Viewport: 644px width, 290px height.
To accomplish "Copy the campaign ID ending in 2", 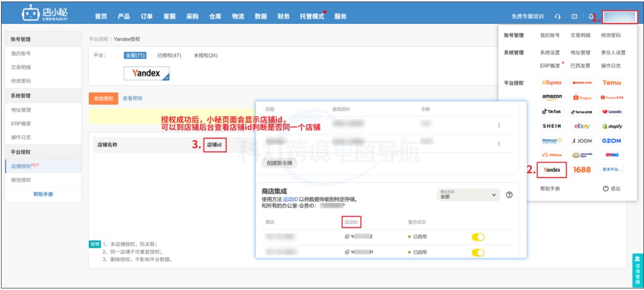I will 347,237.
